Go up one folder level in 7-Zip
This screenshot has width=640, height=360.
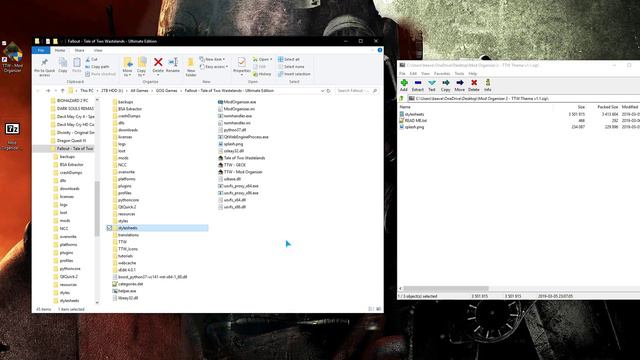[402, 98]
